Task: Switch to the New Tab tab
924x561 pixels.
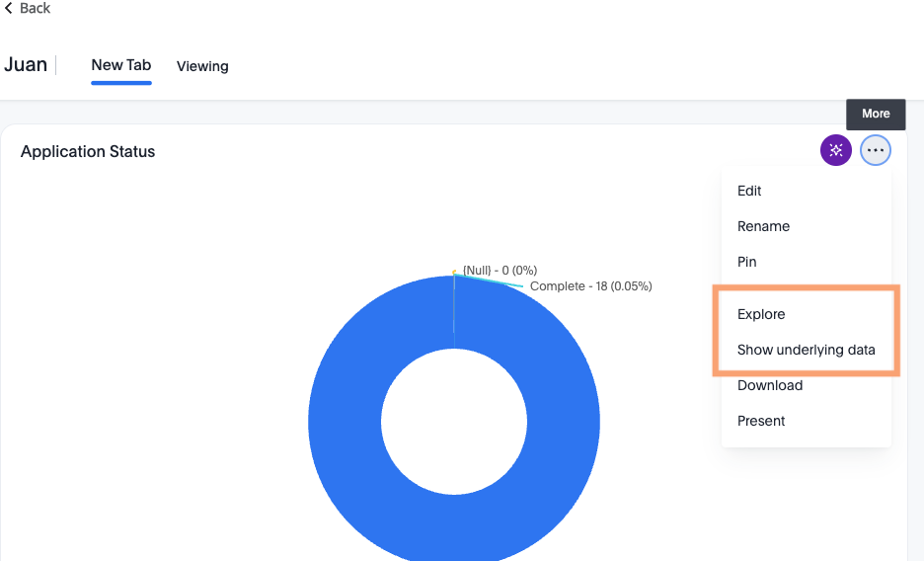Action: (121, 65)
